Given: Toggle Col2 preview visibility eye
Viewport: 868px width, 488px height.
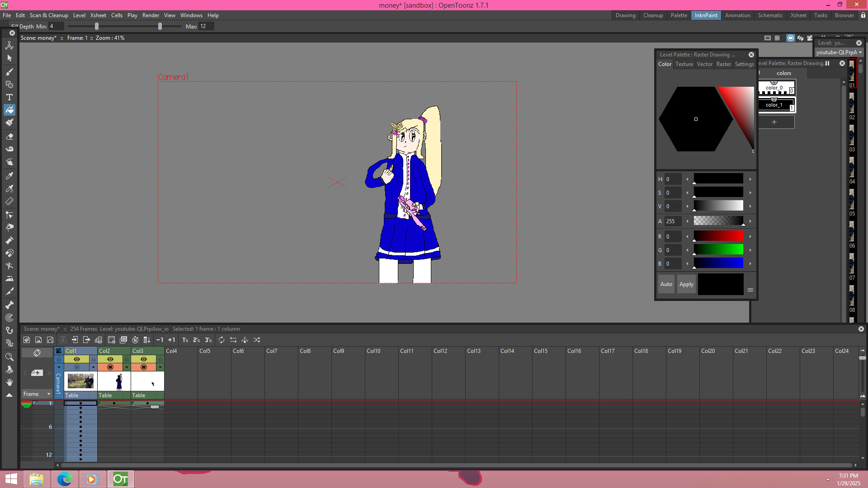Looking at the screenshot, I should pyautogui.click(x=110, y=359).
